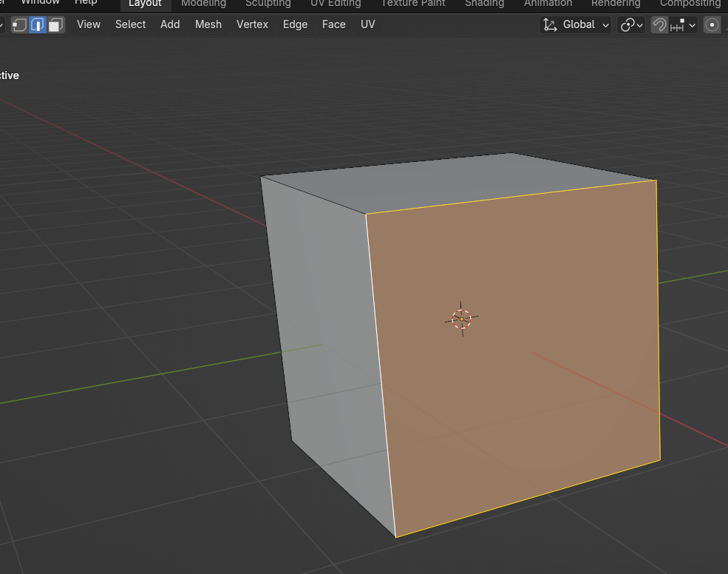Open the Vertex menu
Image resolution: width=728 pixels, height=574 pixels.
[252, 24]
